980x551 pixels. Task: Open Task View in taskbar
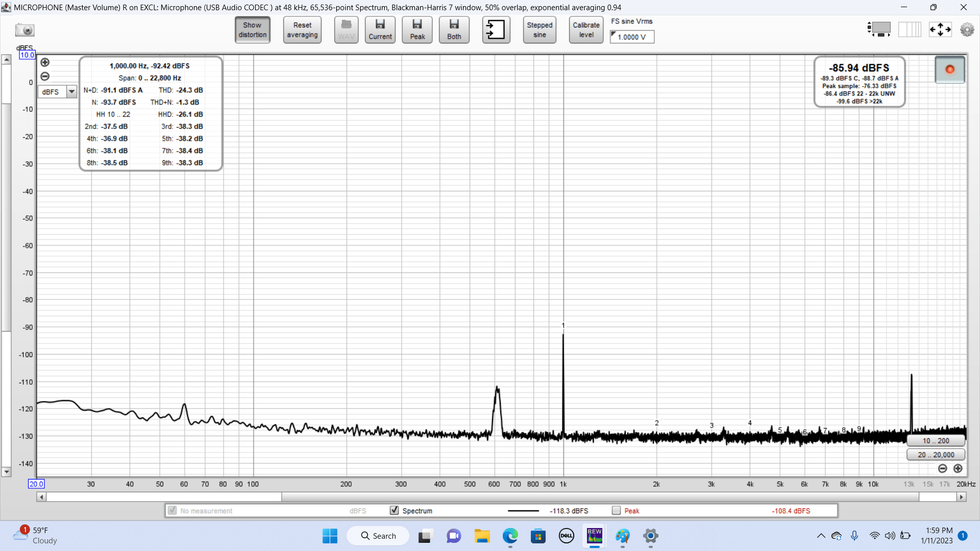(x=425, y=536)
